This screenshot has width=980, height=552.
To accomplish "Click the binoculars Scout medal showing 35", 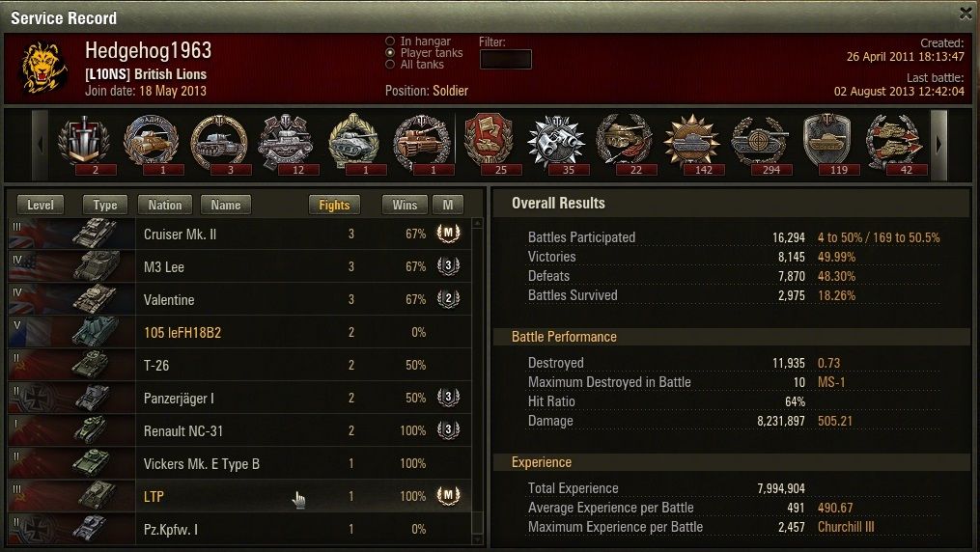I will (556, 144).
